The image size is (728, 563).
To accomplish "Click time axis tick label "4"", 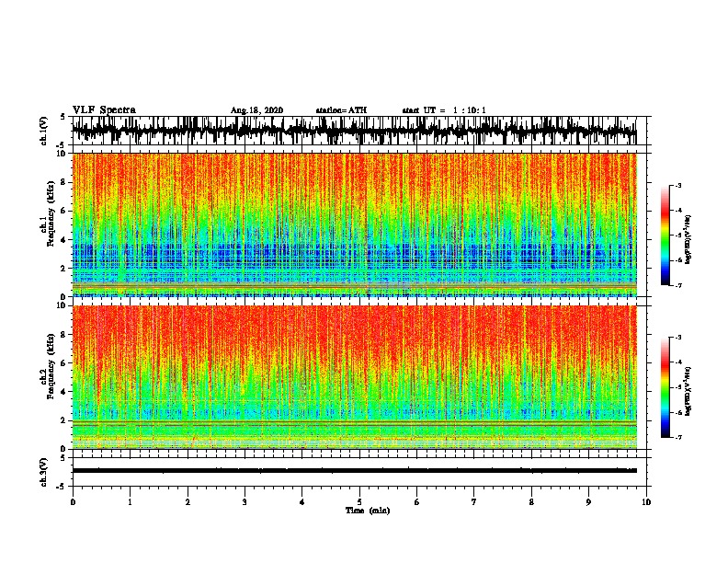I will click(301, 502).
